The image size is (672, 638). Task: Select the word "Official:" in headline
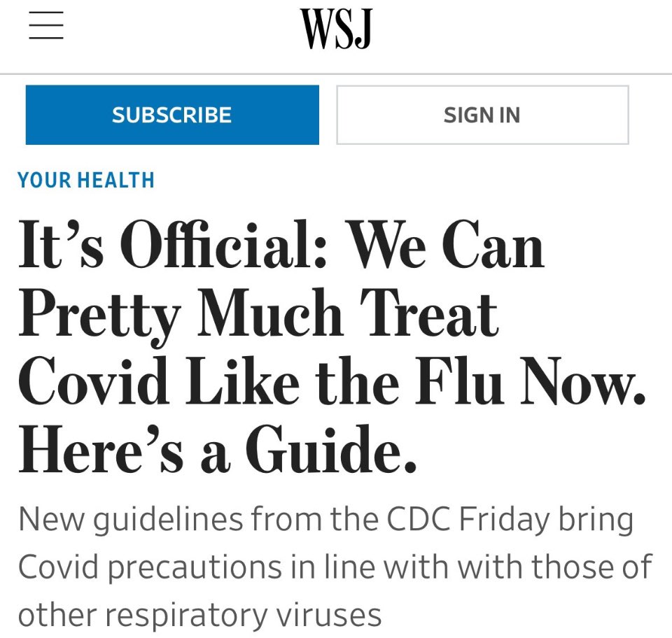(223, 244)
